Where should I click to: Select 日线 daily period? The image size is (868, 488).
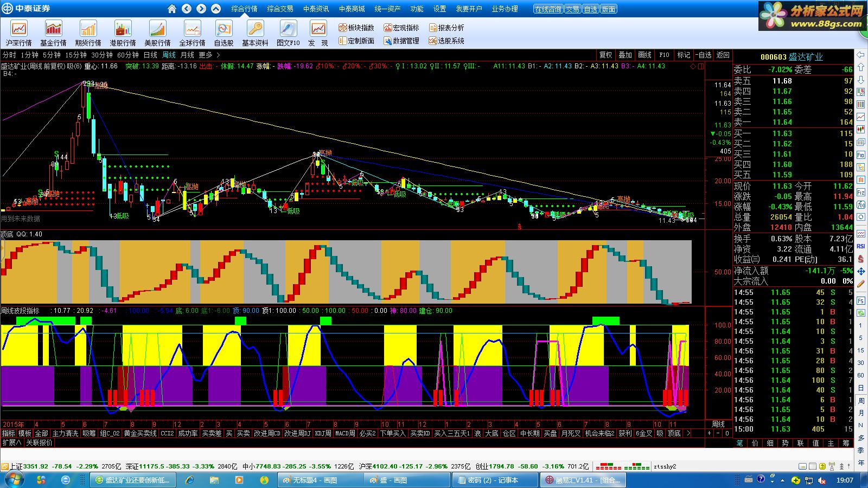(150, 55)
